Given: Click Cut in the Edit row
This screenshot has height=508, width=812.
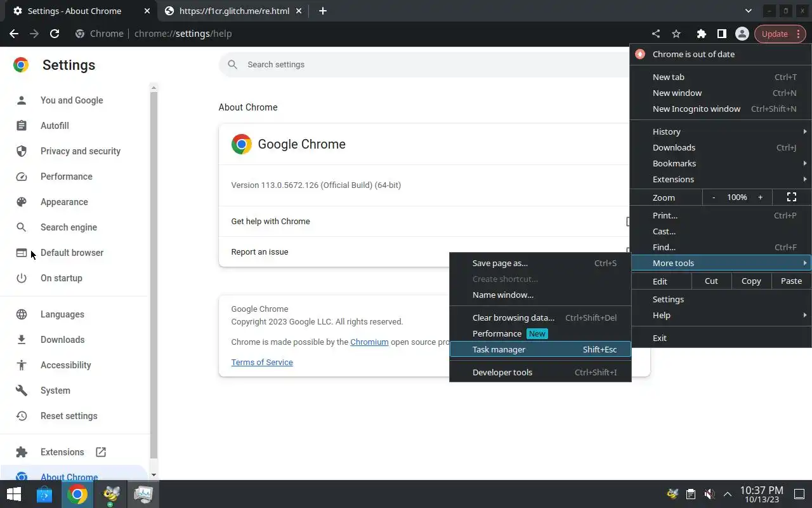Looking at the screenshot, I should (711, 281).
